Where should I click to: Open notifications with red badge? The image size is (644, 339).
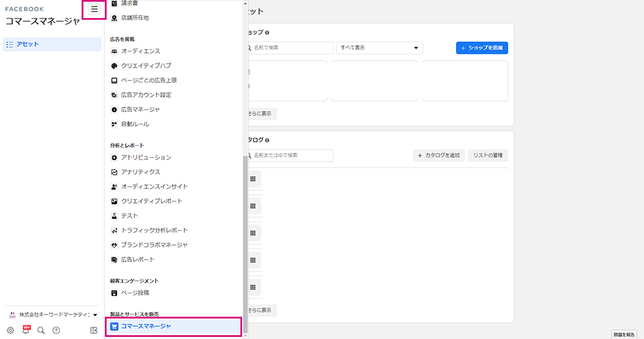(26, 329)
